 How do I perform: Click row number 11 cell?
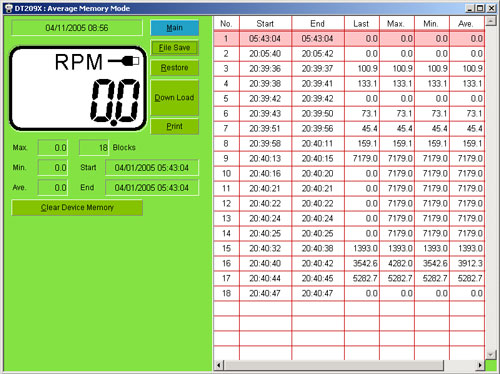coord(226,189)
